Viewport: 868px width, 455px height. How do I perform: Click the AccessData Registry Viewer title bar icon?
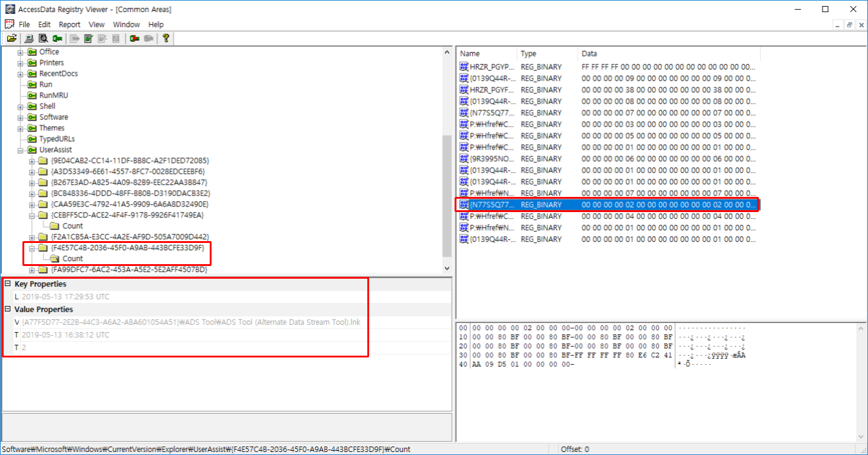[10, 9]
